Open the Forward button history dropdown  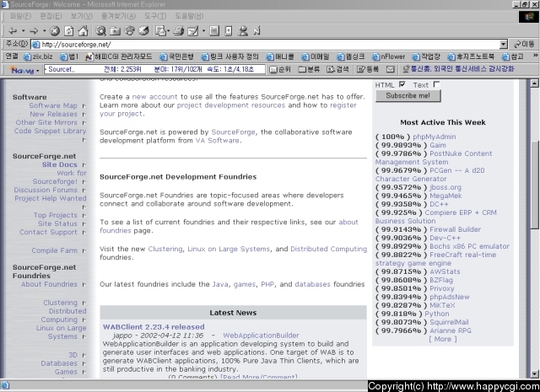[x=44, y=31]
